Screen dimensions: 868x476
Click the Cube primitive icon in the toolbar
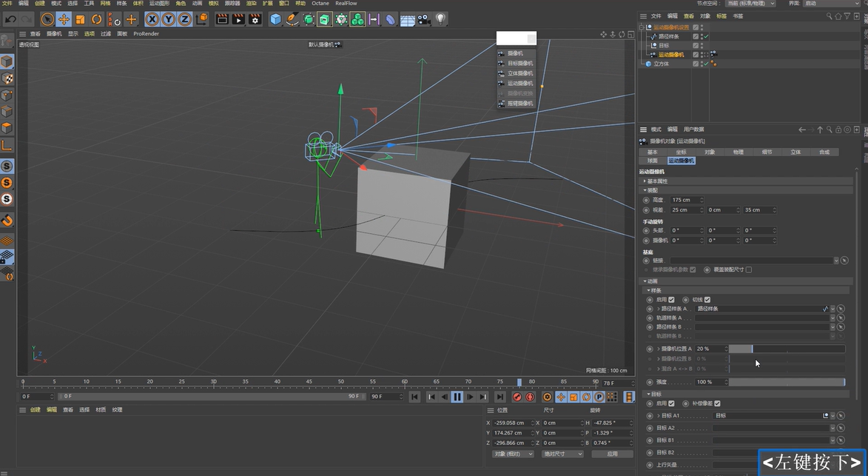click(274, 19)
